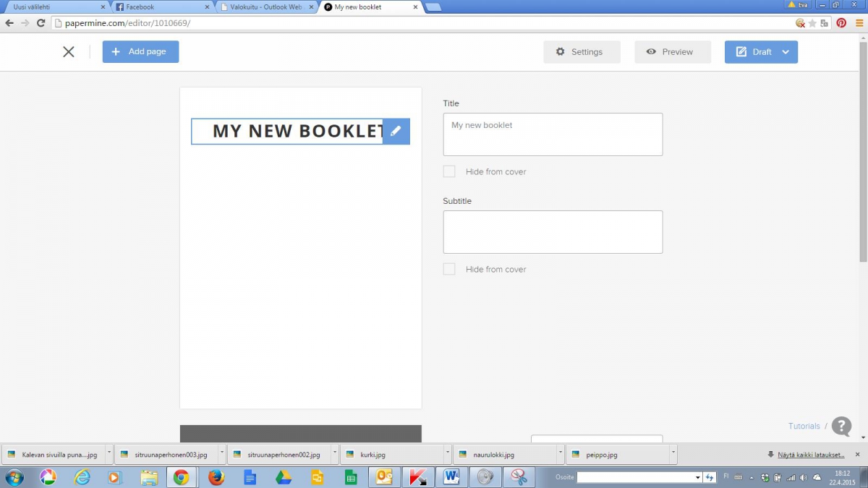Open the Preview button
Viewport: 868px width, 488px height.
[672, 52]
